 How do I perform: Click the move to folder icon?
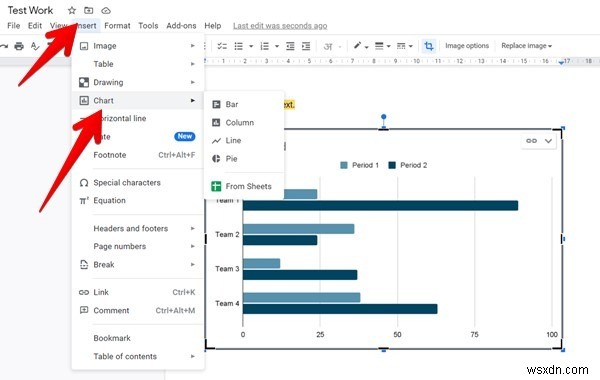[88, 11]
